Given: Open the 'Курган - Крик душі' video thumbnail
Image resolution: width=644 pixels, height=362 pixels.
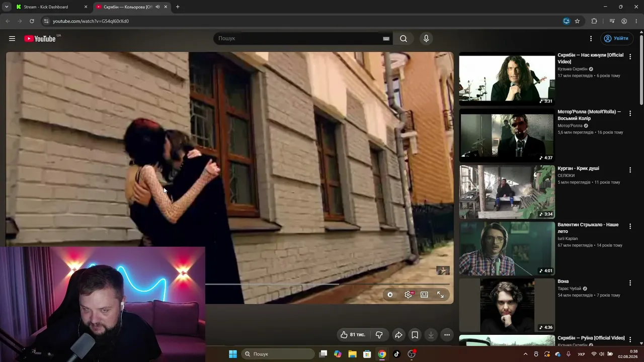Looking at the screenshot, I should [x=507, y=192].
